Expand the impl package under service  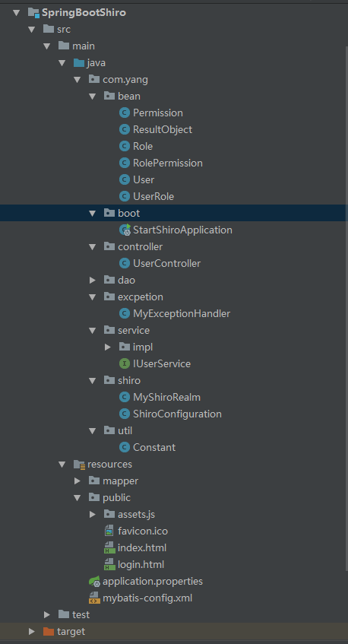(108, 347)
